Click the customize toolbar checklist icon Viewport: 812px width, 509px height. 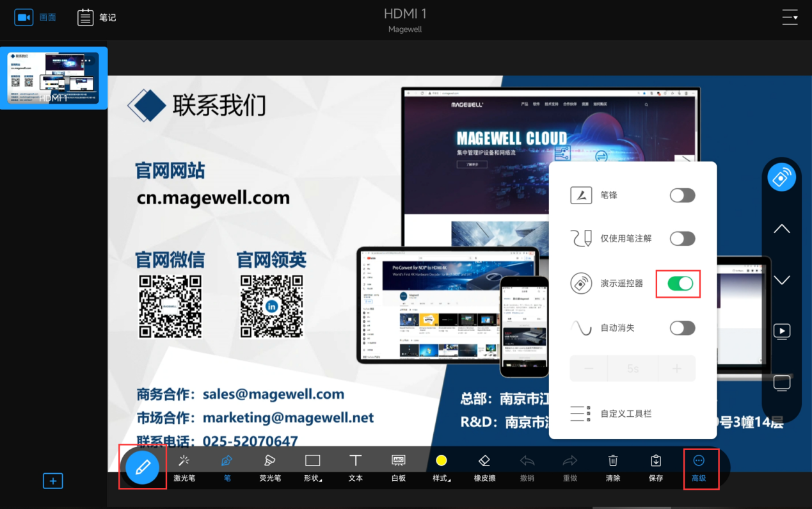point(580,414)
